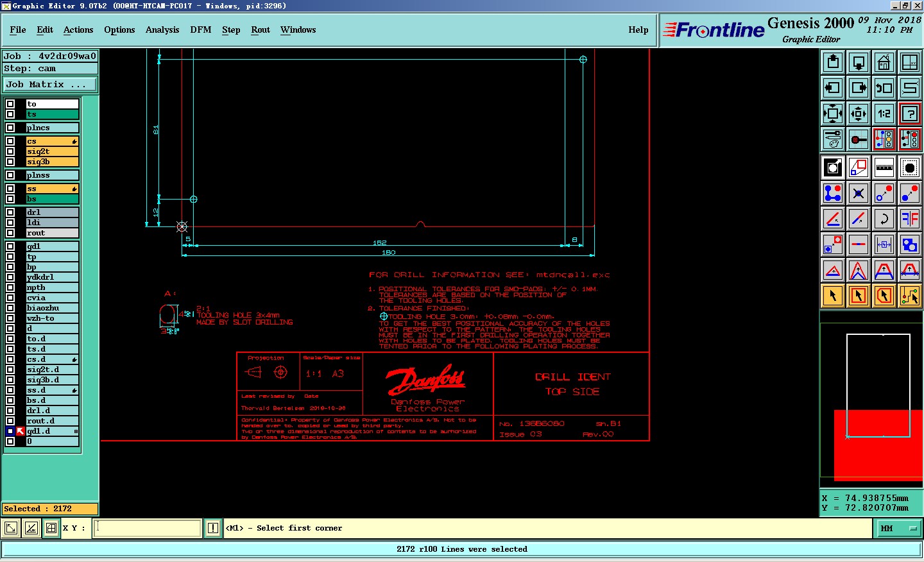
Task: Click the red arrow marker on gd1.d
Action: (x=21, y=431)
